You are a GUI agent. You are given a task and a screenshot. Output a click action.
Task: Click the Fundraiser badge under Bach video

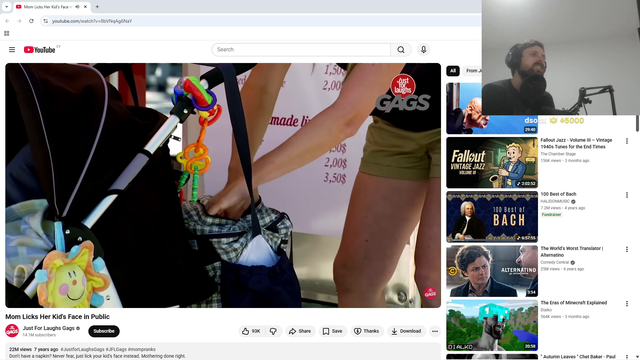click(551, 215)
